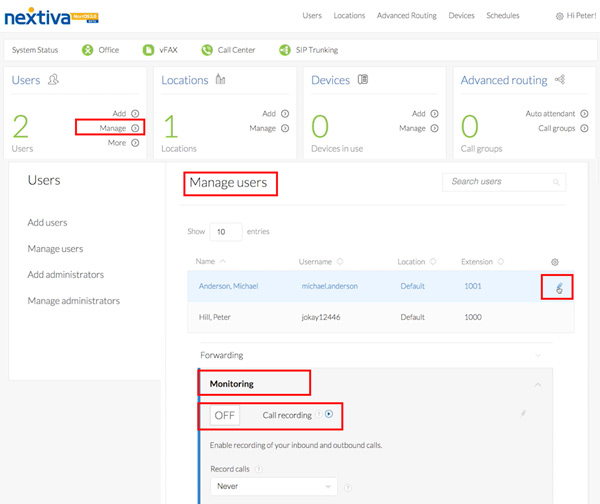Click the Show entries number box

[225, 231]
